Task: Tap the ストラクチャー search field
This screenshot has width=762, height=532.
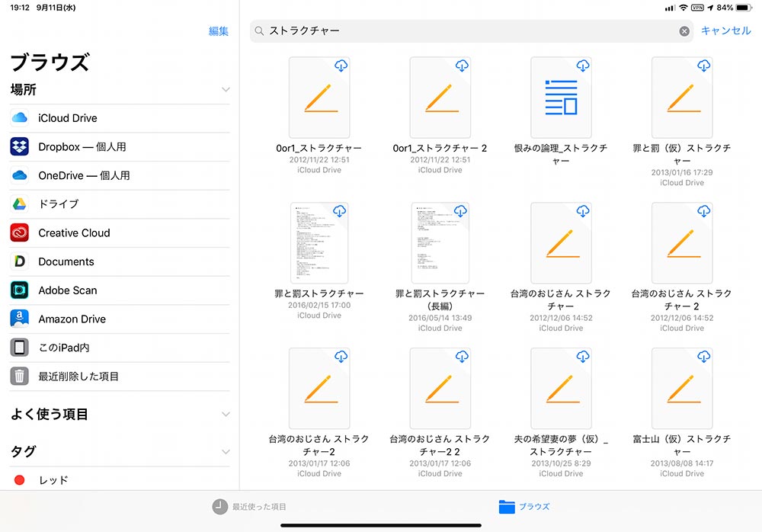Action: click(472, 31)
